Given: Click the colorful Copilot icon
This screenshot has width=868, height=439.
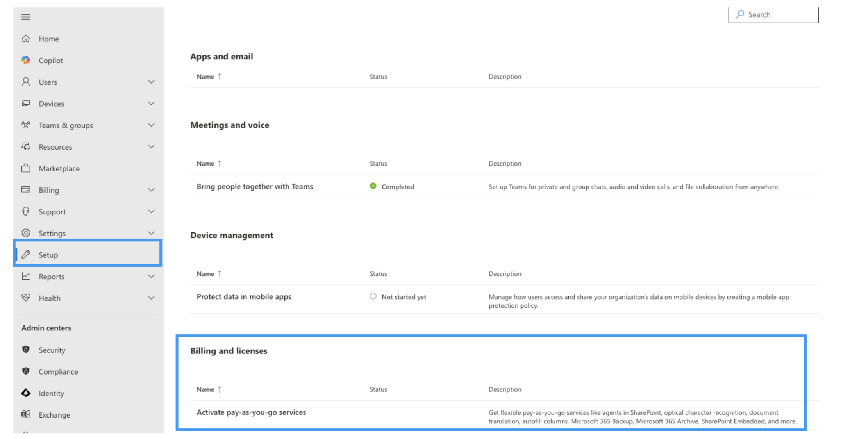Looking at the screenshot, I should tap(26, 60).
